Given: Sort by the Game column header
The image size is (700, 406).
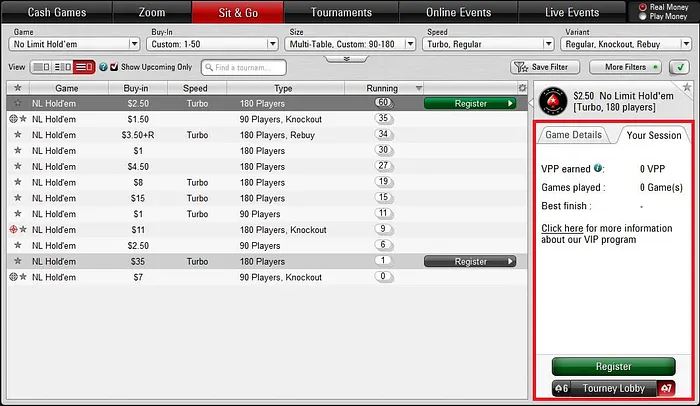Looking at the screenshot, I should point(69,88).
